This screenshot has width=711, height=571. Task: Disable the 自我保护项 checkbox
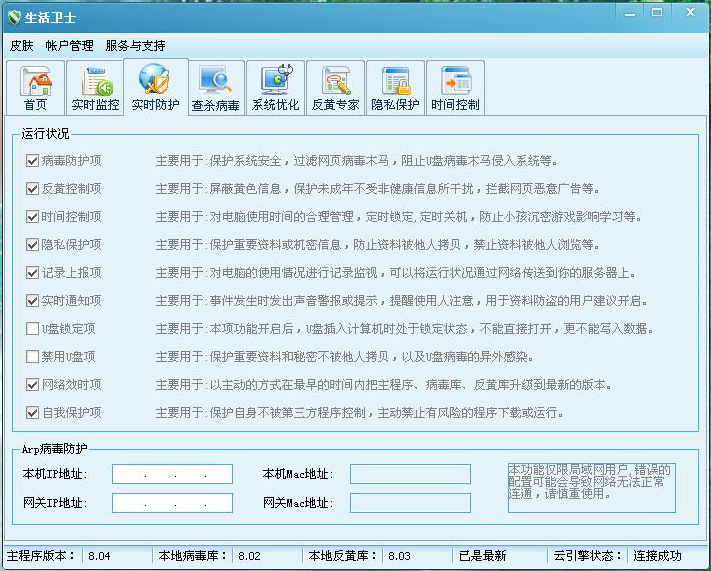(x=33, y=412)
